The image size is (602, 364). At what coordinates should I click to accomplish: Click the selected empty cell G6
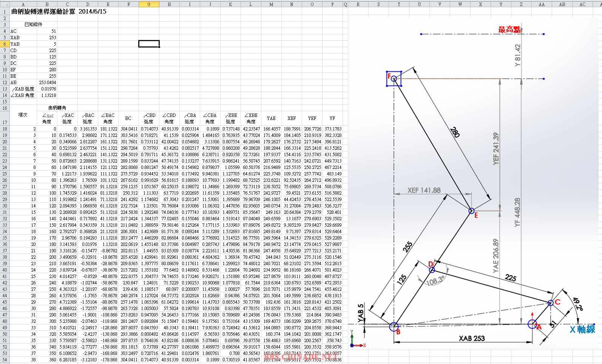pos(149,44)
